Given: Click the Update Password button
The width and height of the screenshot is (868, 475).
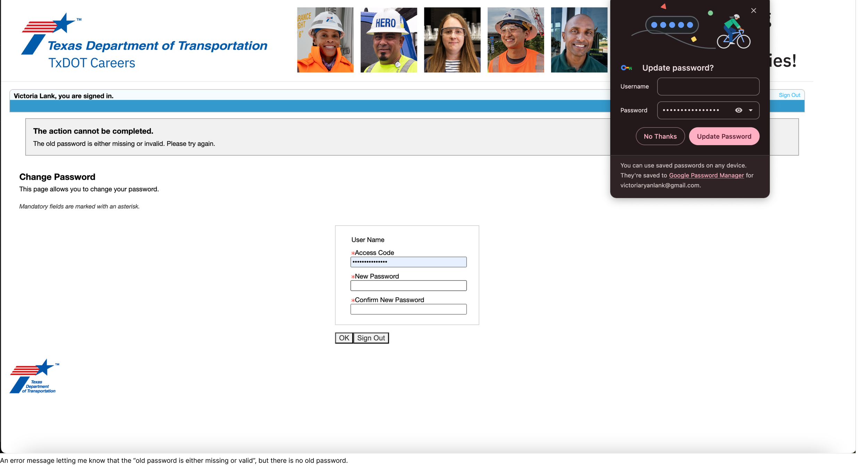Looking at the screenshot, I should (724, 136).
